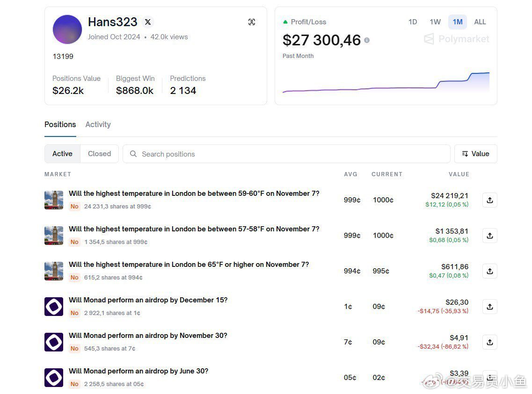Open the profile scan icon in header card

click(252, 22)
